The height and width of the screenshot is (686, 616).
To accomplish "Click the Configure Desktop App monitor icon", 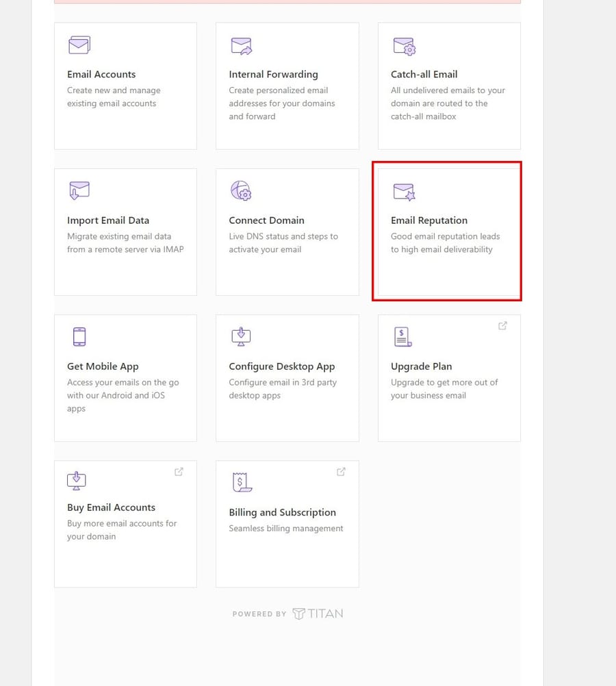I will coord(241,336).
